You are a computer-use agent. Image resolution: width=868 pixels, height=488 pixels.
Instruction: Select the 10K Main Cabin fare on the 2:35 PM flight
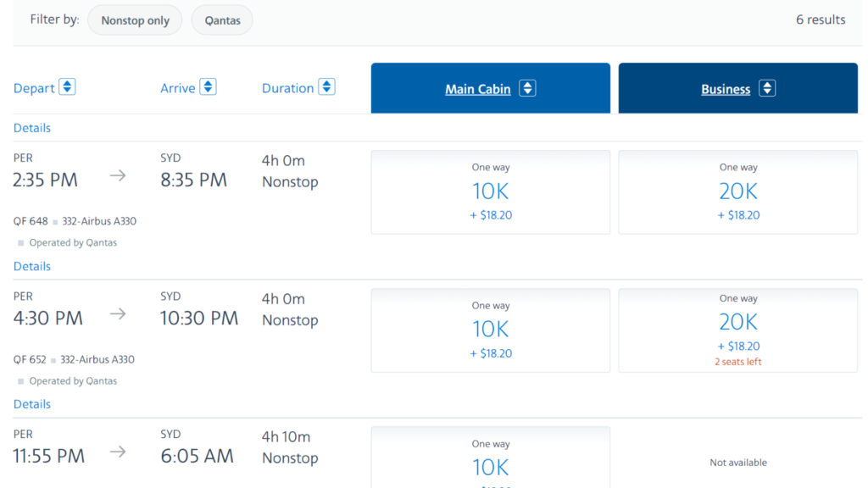tap(490, 191)
